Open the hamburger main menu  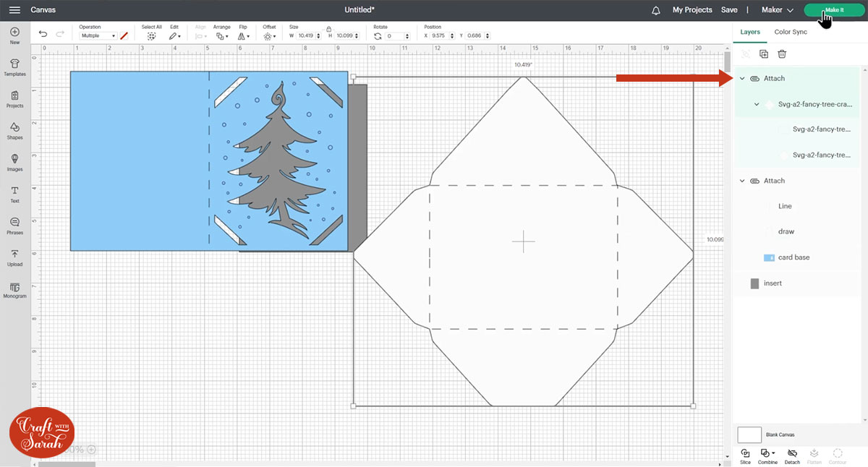(14, 10)
